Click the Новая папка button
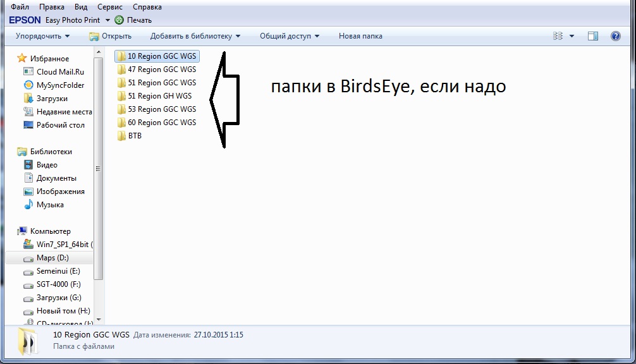The width and height of the screenshot is (636, 364). pos(360,36)
